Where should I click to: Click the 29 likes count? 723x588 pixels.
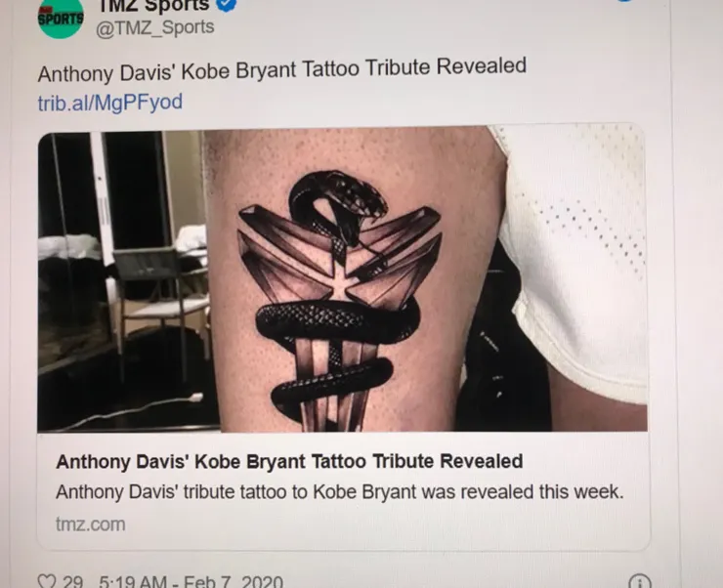(x=73, y=582)
